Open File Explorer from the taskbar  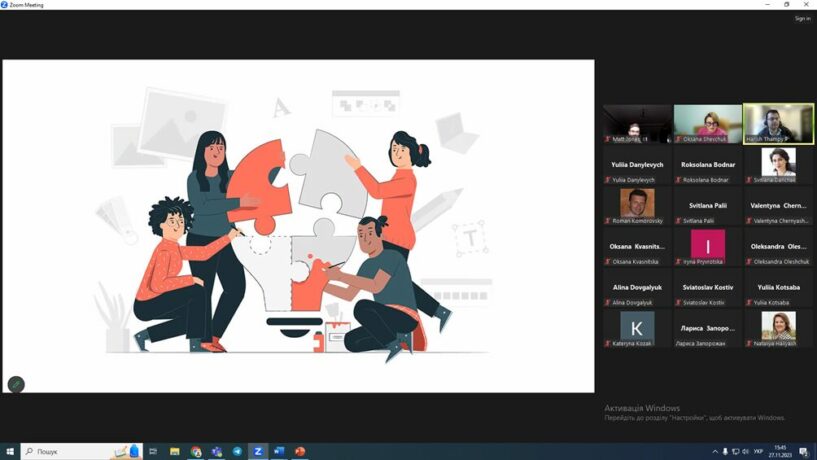click(175, 452)
